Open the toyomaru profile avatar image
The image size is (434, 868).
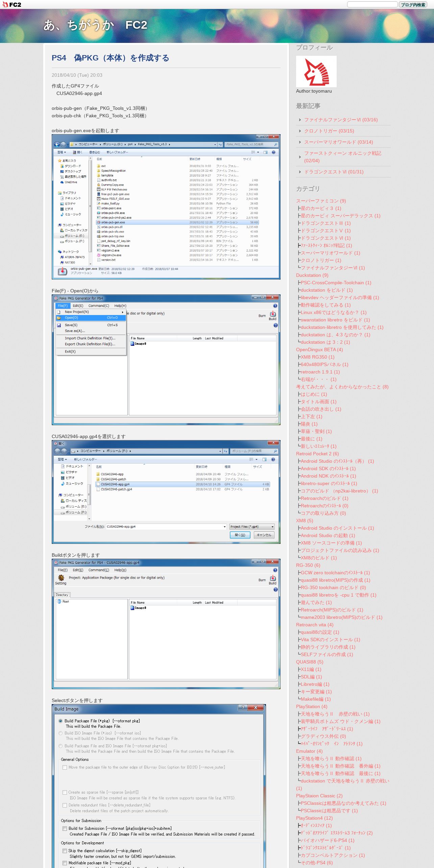tap(316, 71)
